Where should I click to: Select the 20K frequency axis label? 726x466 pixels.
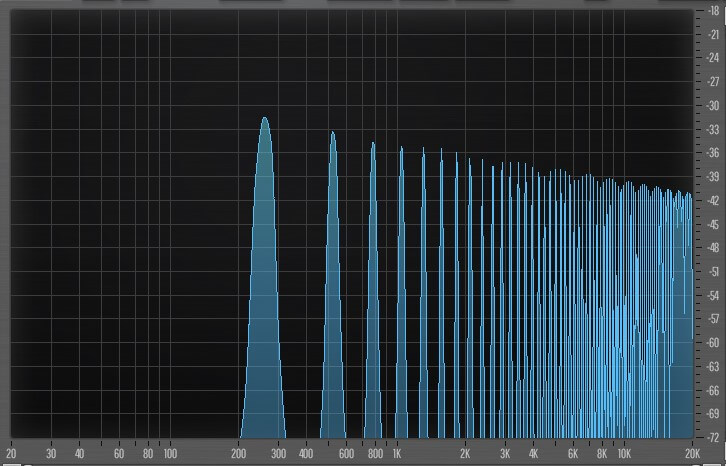(x=691, y=453)
